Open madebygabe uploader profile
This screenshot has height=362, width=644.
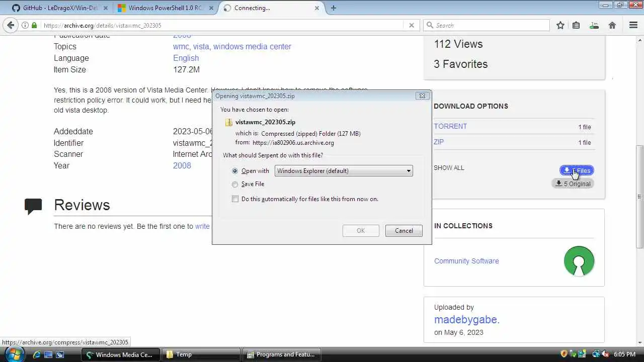point(467,319)
